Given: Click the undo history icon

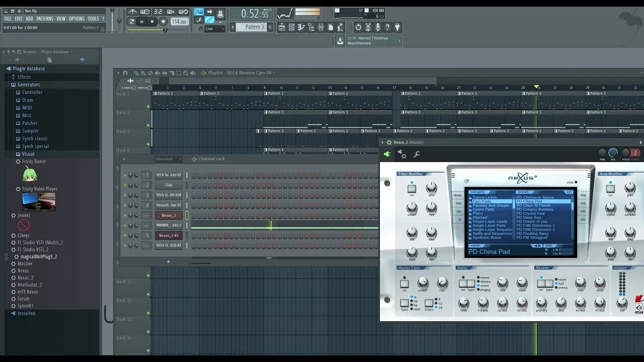Looking at the screenshot, I should [358, 27].
